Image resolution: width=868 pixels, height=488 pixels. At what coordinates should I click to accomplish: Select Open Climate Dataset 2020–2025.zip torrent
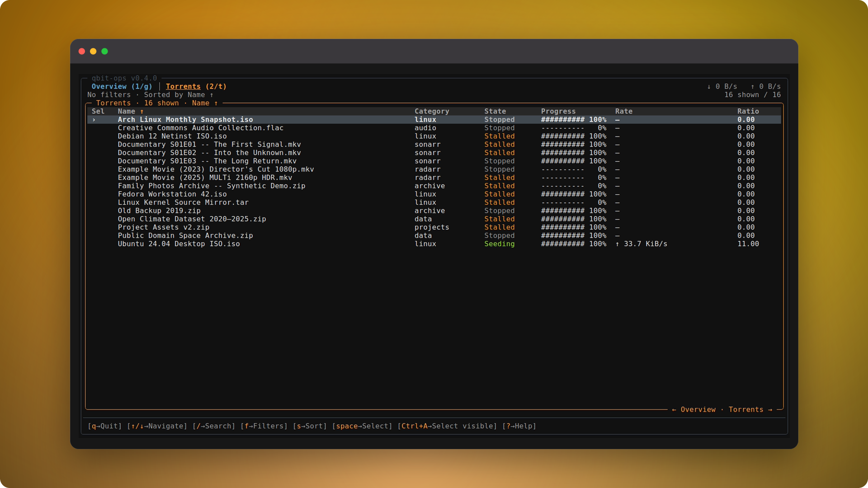pos(434,219)
